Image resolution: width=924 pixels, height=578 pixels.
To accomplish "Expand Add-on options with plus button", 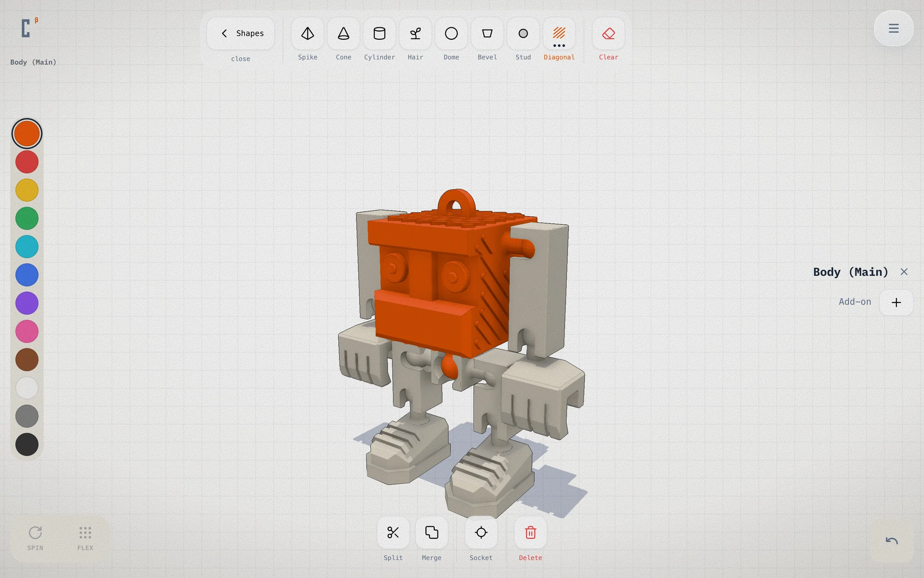I will 896,302.
